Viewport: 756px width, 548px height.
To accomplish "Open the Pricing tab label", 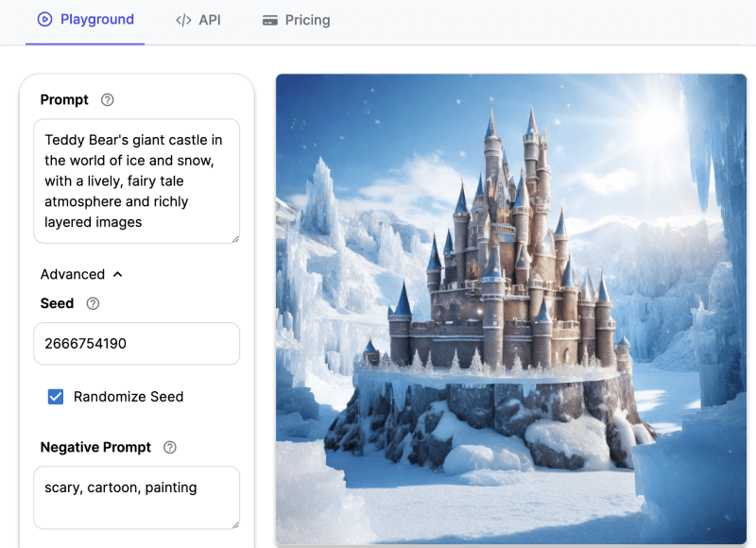I will pyautogui.click(x=308, y=20).
